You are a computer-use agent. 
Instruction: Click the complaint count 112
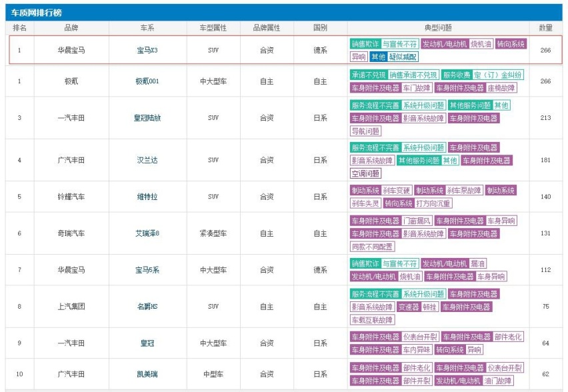click(x=545, y=270)
